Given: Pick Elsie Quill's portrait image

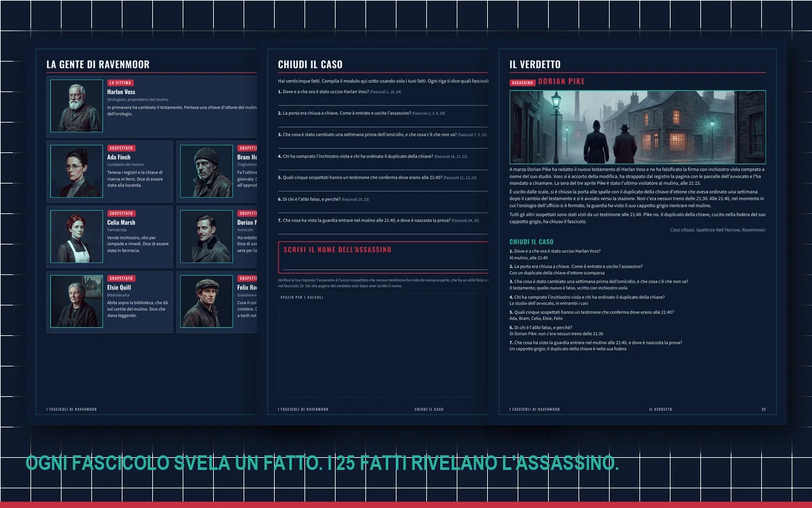Looking at the screenshot, I should coord(77,302).
